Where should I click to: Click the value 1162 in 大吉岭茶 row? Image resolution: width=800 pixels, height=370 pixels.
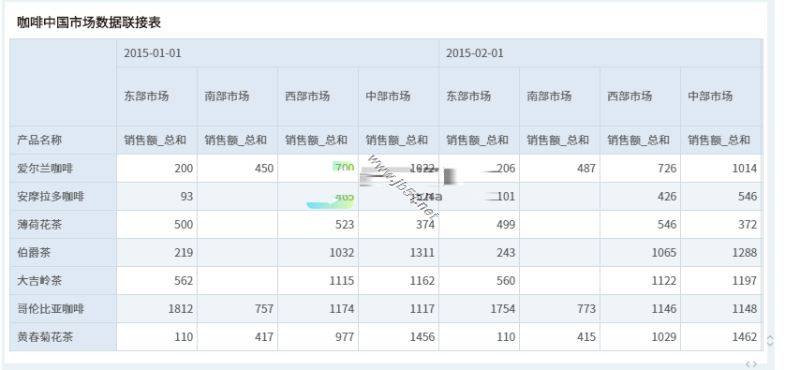(x=422, y=281)
